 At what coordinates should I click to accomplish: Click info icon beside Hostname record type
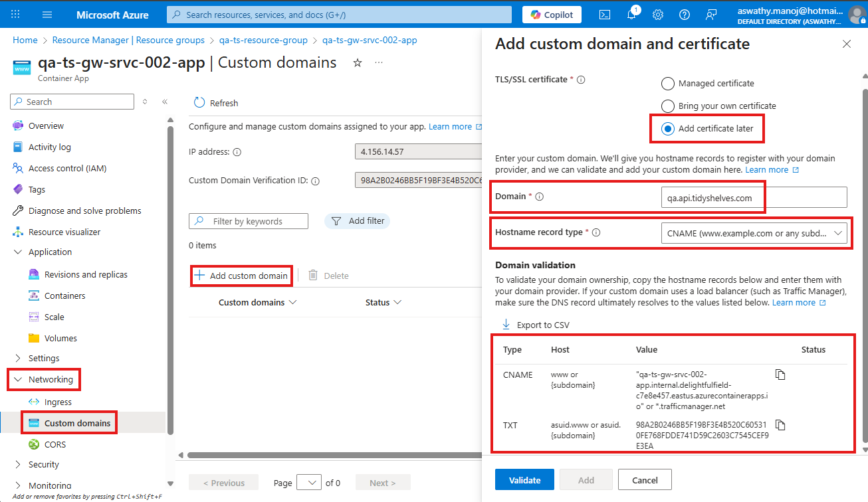(x=596, y=232)
